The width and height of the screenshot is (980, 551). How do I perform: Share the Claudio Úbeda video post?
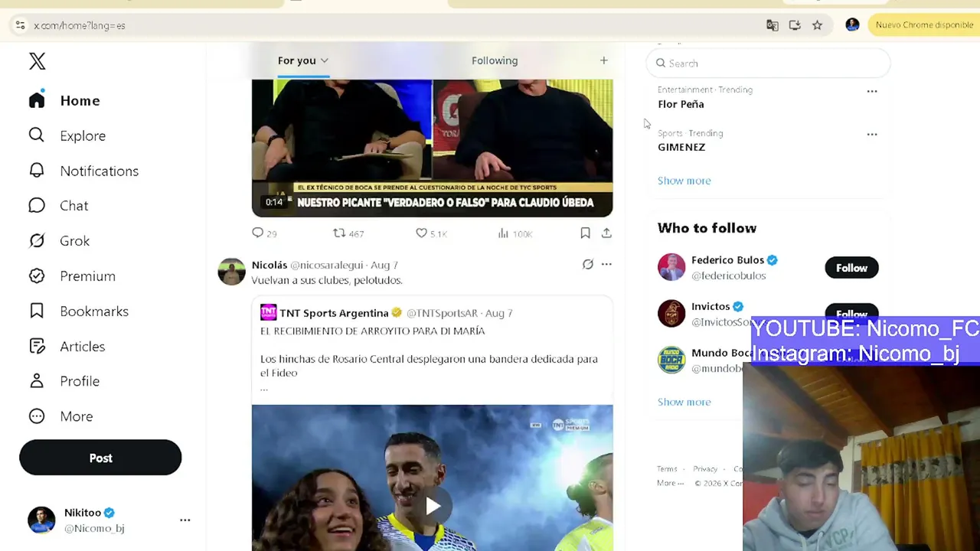(606, 233)
